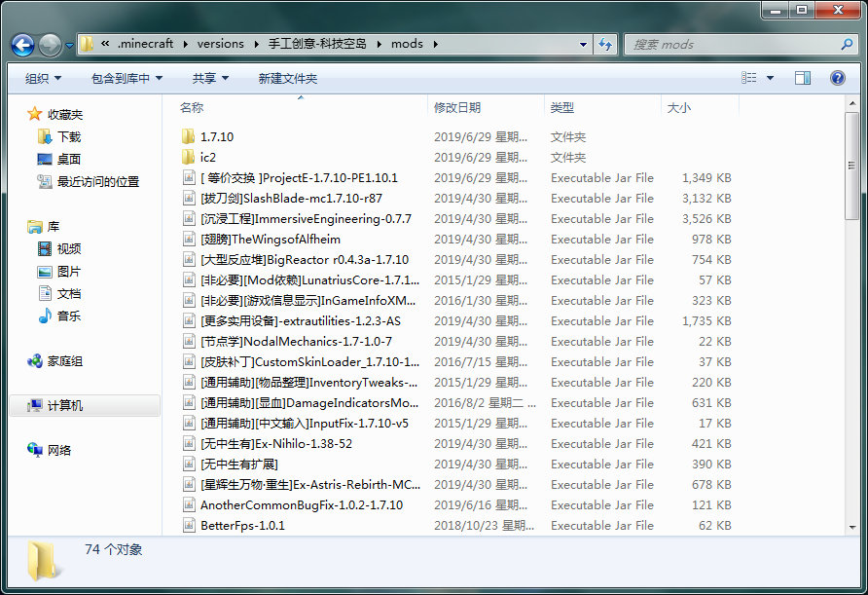
Task: Click the search magnifier icon
Action: point(847,45)
